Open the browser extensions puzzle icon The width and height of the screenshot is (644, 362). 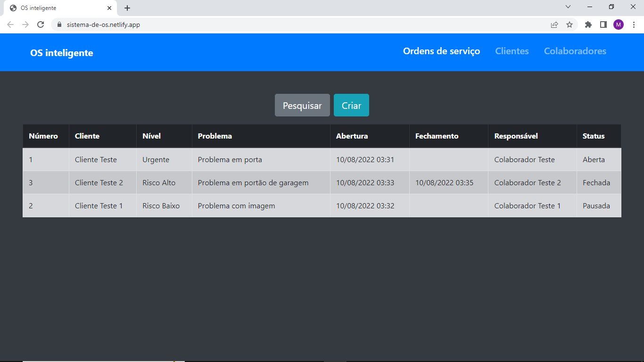(588, 25)
